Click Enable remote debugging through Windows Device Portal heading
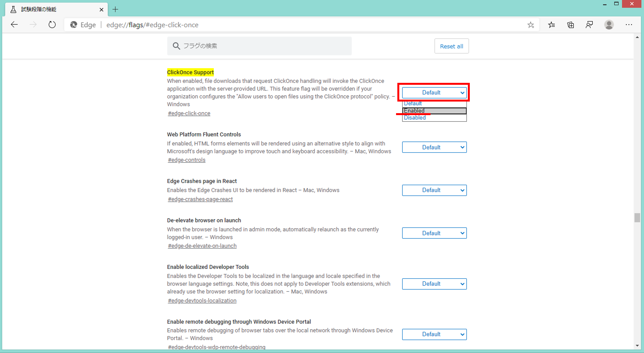The width and height of the screenshot is (644, 353). 239,322
